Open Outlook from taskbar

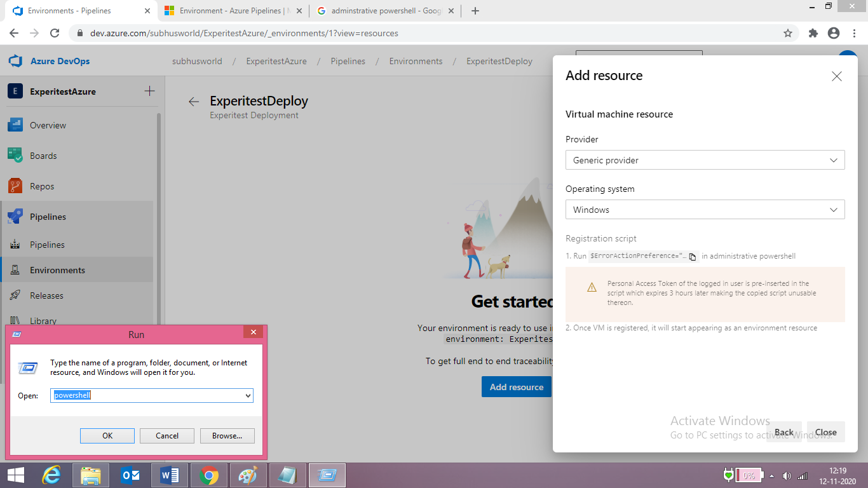pos(131,475)
